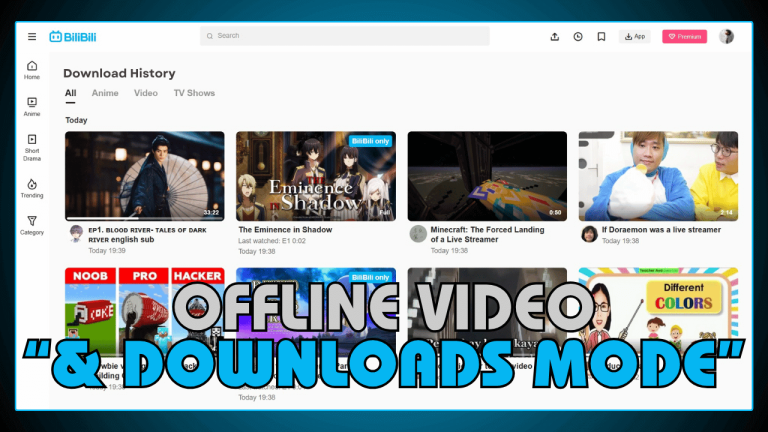This screenshot has width=768, height=432.
Task: Open the hamburger menu icon
Action: pyautogui.click(x=32, y=37)
